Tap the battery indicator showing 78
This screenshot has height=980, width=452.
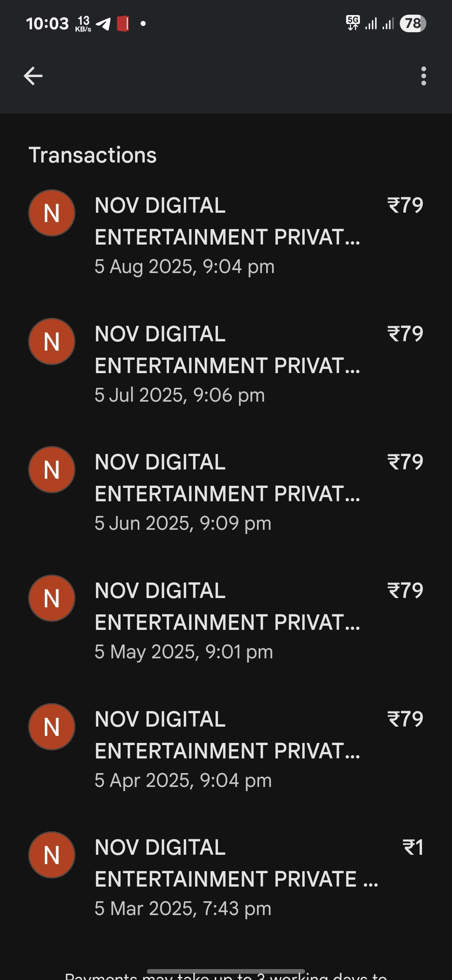pos(413,23)
